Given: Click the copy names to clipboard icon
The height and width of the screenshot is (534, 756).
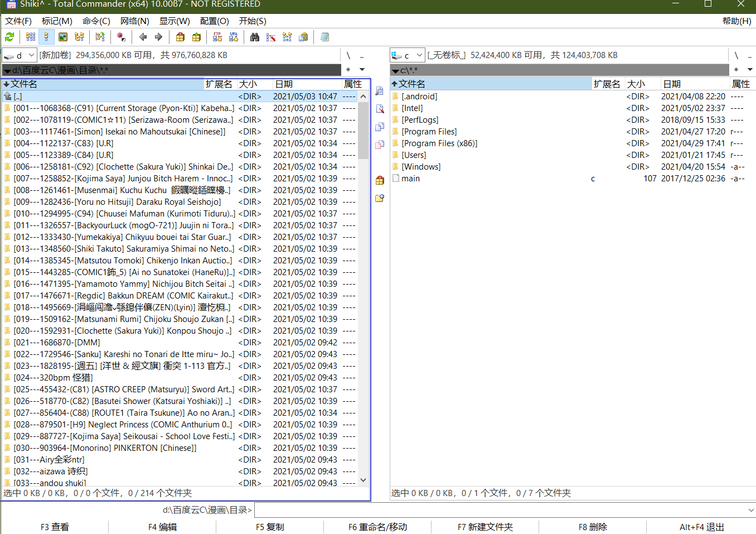Looking at the screenshot, I should coord(303,37).
